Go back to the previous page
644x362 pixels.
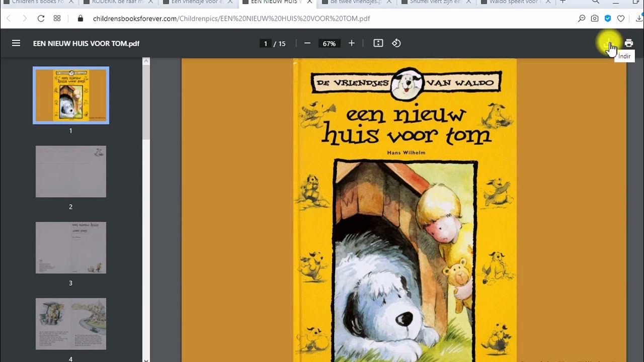[x=9, y=19]
